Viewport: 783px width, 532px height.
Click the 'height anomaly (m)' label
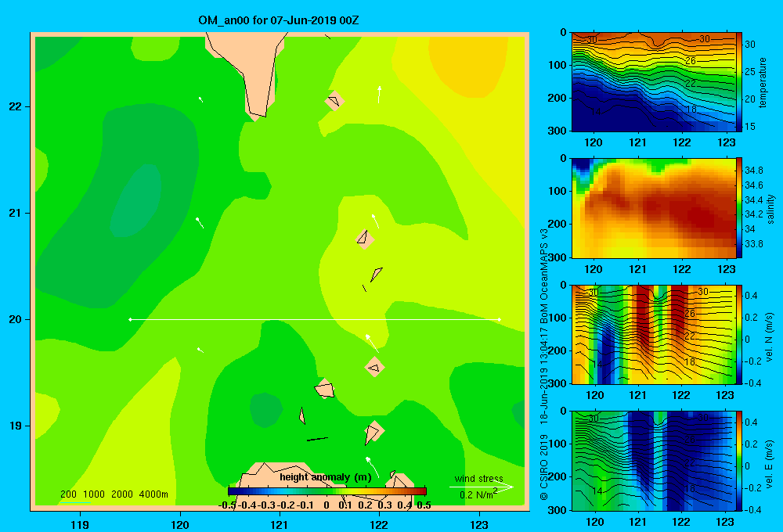[x=325, y=477]
